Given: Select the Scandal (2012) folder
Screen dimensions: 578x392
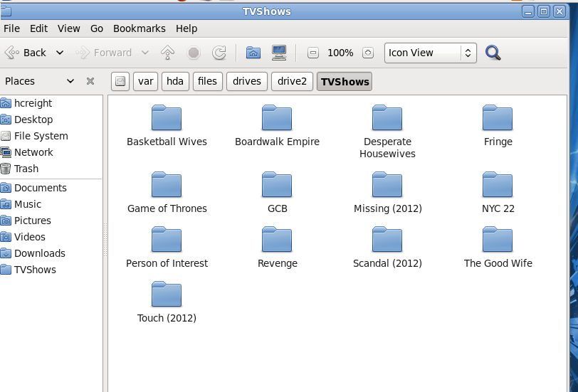Looking at the screenshot, I should pos(387,248).
